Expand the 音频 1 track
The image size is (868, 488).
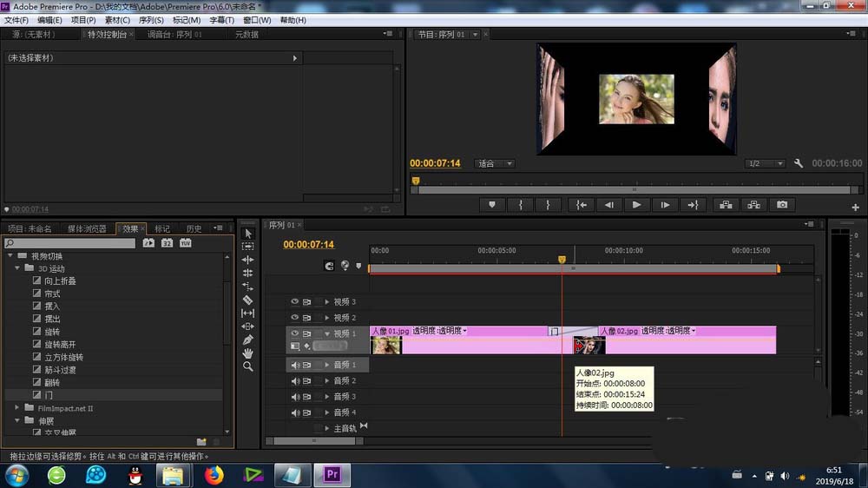(x=326, y=365)
